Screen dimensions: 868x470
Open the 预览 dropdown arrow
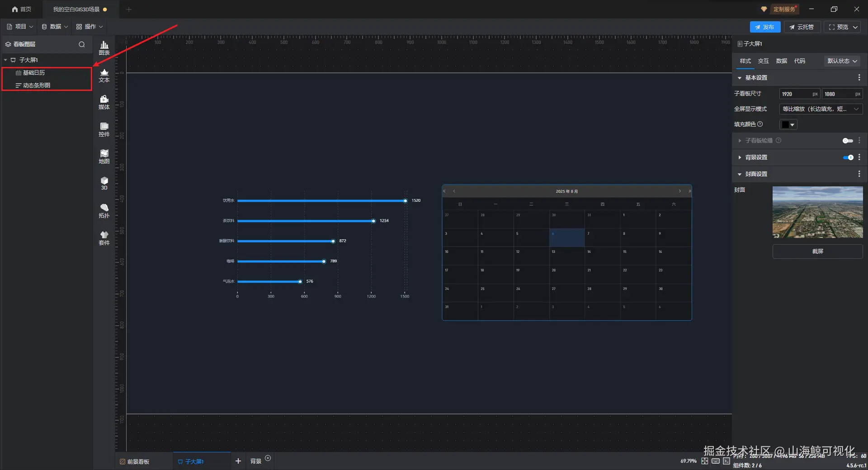(x=855, y=27)
